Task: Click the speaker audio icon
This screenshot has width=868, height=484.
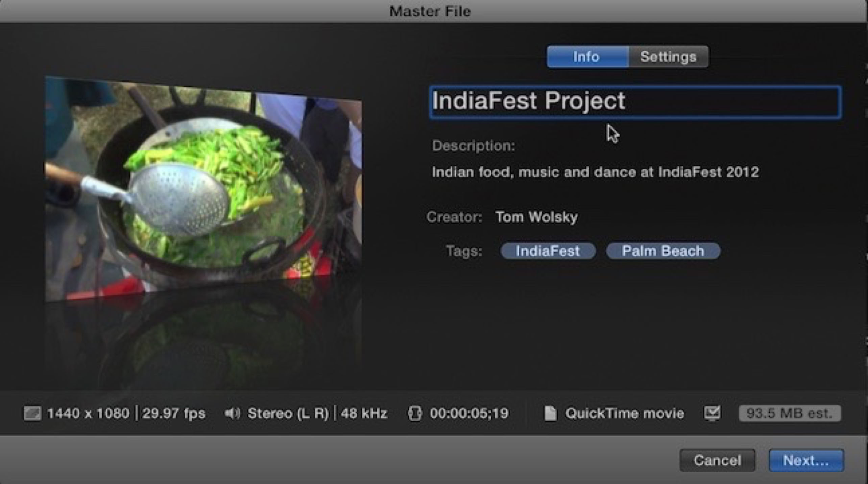Action: click(232, 413)
